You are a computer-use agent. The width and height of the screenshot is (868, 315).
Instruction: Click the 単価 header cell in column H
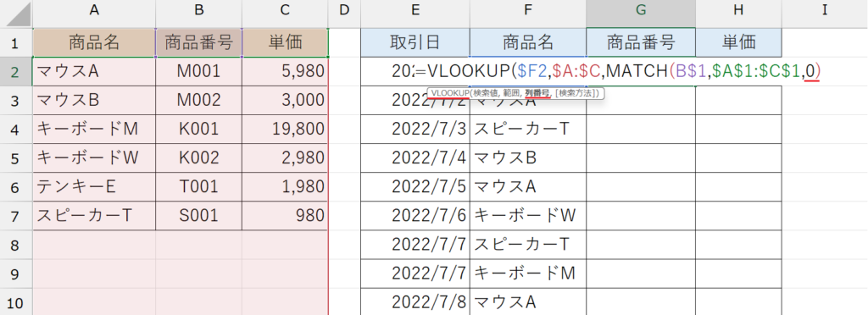pyautogui.click(x=738, y=42)
